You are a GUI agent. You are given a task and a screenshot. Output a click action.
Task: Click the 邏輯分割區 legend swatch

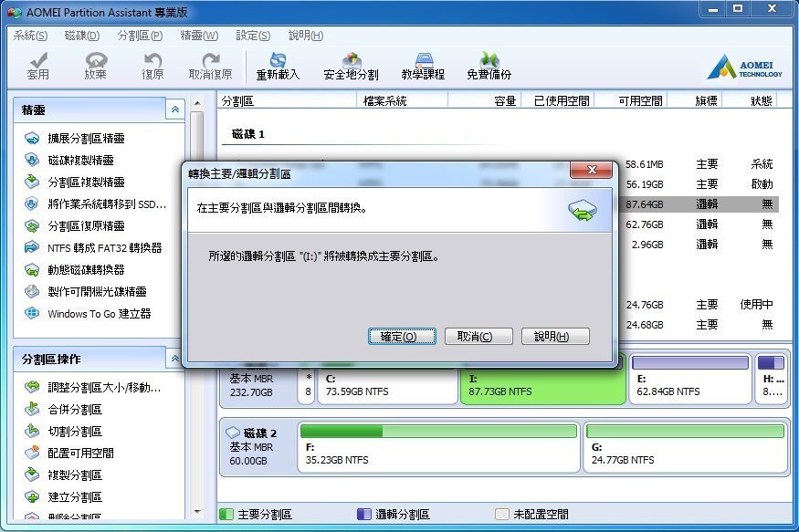[363, 514]
